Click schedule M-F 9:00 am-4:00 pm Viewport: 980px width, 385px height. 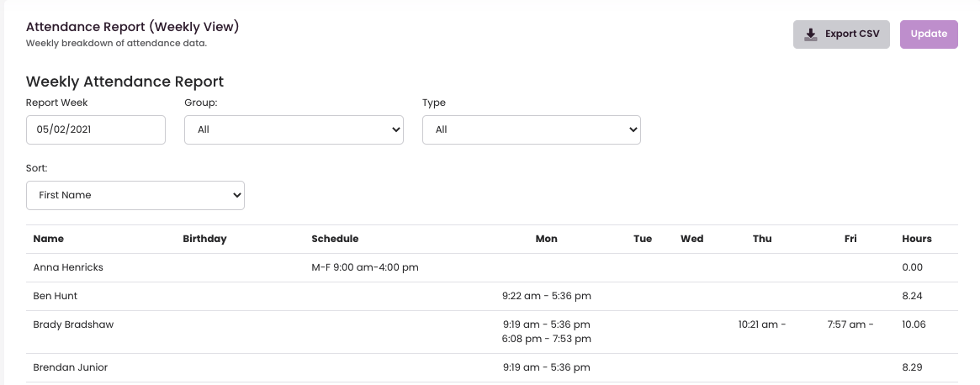tap(365, 267)
